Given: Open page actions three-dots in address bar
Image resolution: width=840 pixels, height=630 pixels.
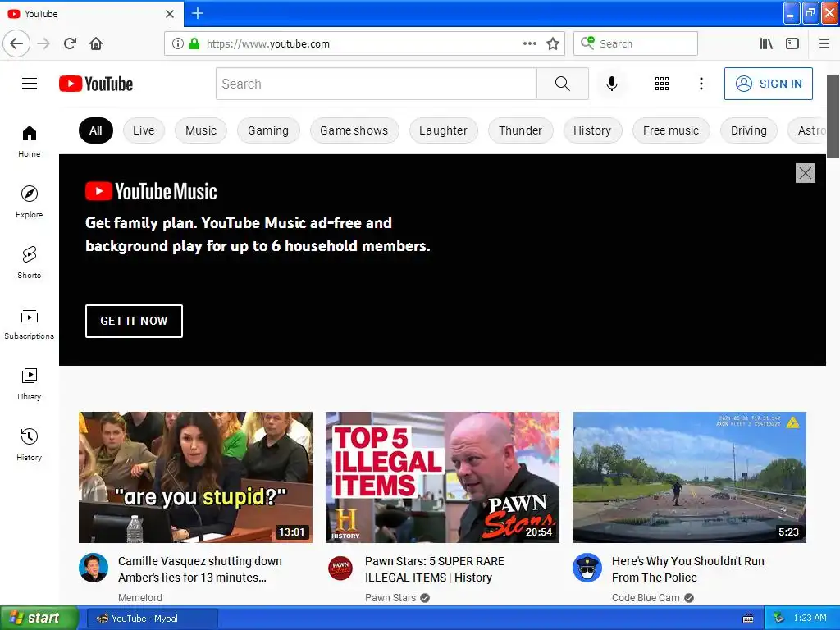Looking at the screenshot, I should click(x=530, y=43).
